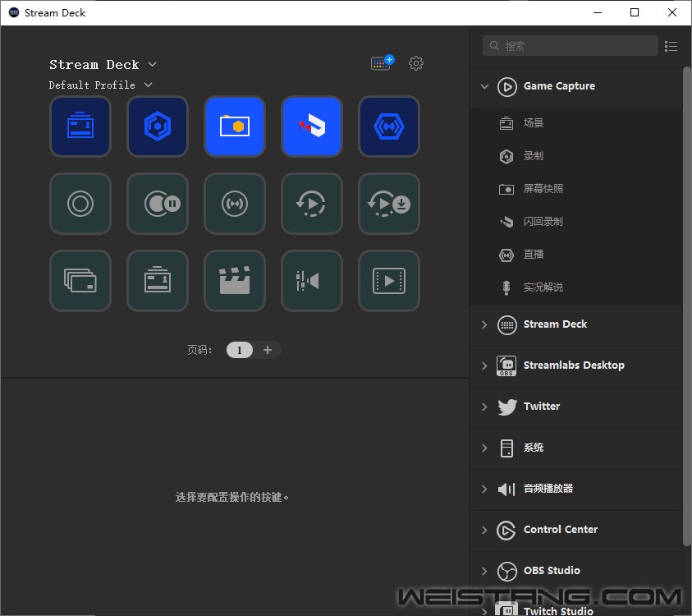Add a new page with plus button
This screenshot has height=616, width=692.
tap(268, 350)
